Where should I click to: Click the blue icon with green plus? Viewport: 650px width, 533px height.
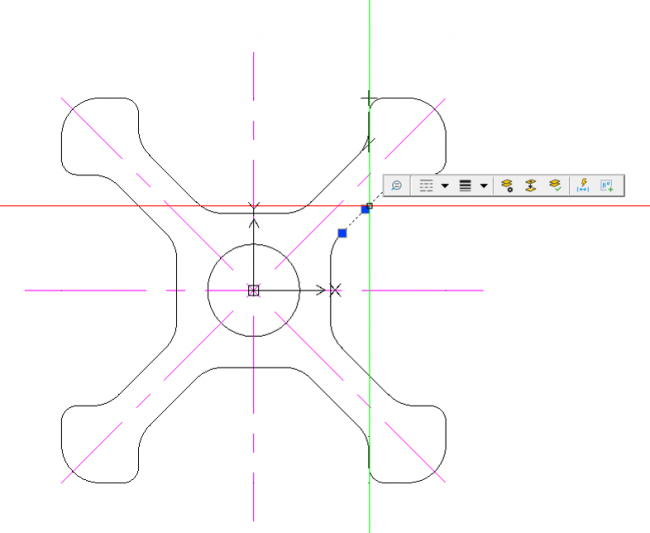coord(607,185)
